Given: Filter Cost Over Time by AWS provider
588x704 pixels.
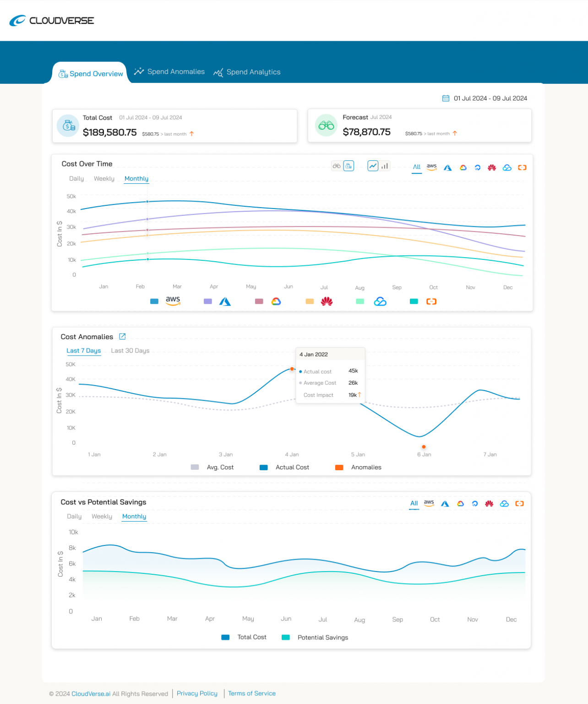Looking at the screenshot, I should click(431, 167).
